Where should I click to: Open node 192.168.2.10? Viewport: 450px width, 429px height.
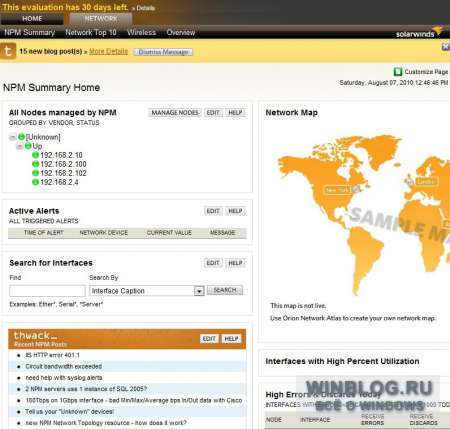pos(61,155)
